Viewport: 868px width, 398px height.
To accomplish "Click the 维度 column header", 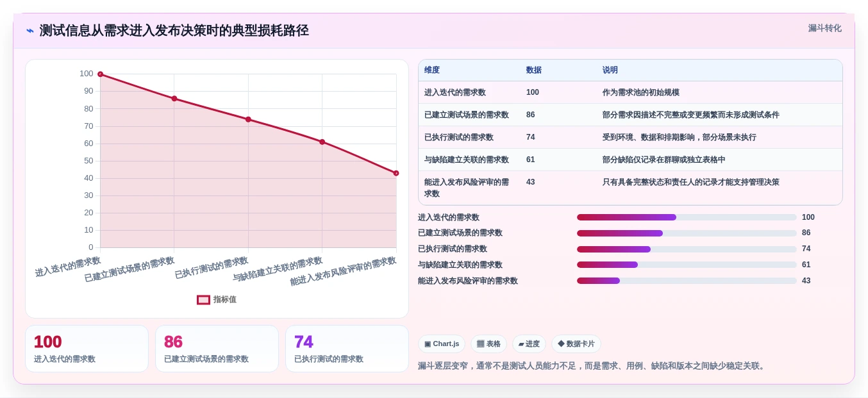I will click(x=432, y=70).
